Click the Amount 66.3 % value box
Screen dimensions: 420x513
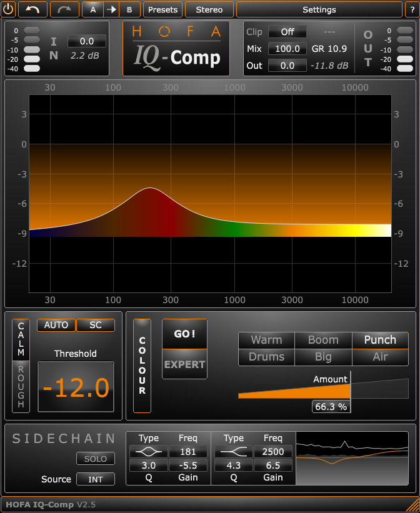(331, 407)
